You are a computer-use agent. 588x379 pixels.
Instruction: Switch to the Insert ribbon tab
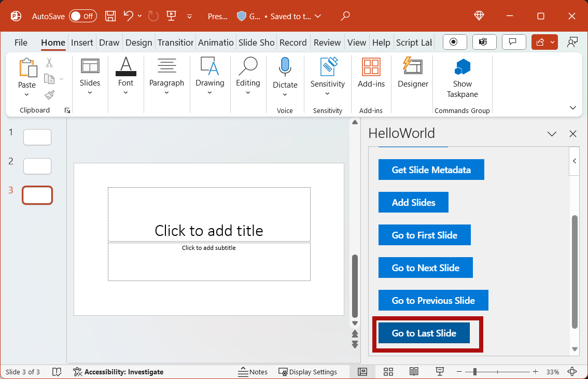[x=82, y=43]
